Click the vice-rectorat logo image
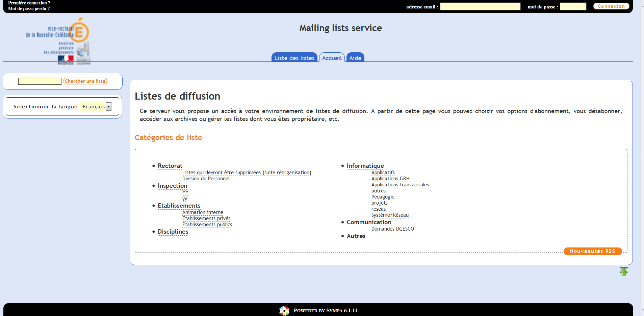The image size is (644, 316). (x=58, y=41)
